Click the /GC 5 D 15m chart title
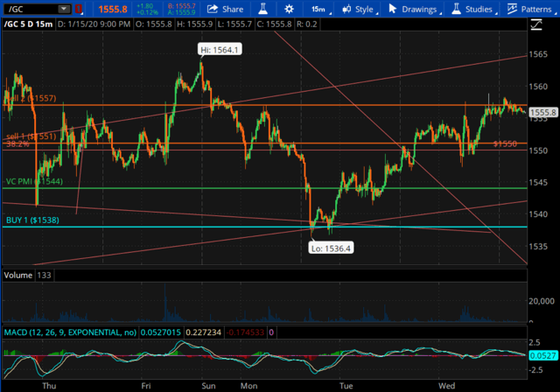The image size is (560, 392). click(x=28, y=24)
